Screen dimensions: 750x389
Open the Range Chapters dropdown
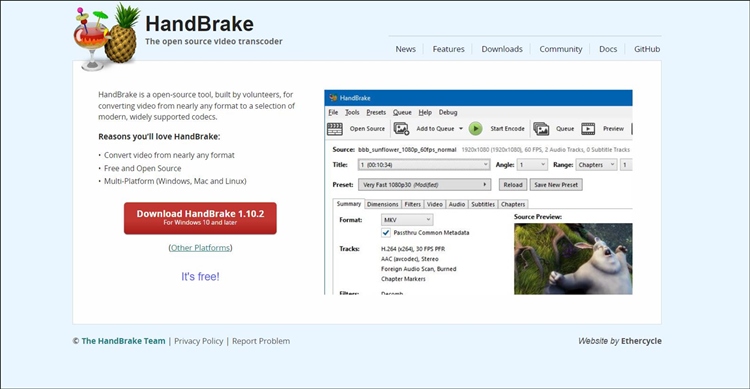click(596, 165)
